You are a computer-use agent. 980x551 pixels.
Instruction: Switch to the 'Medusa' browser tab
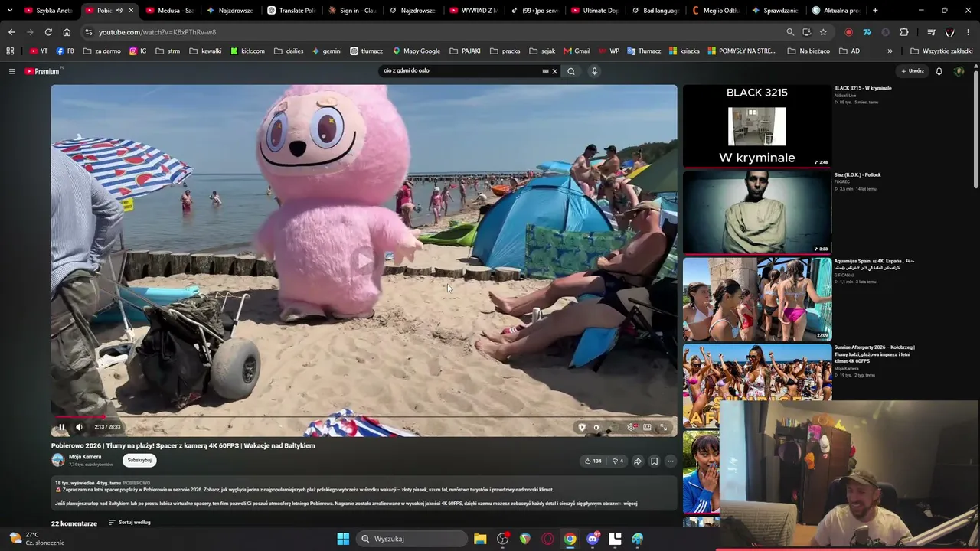168,11
